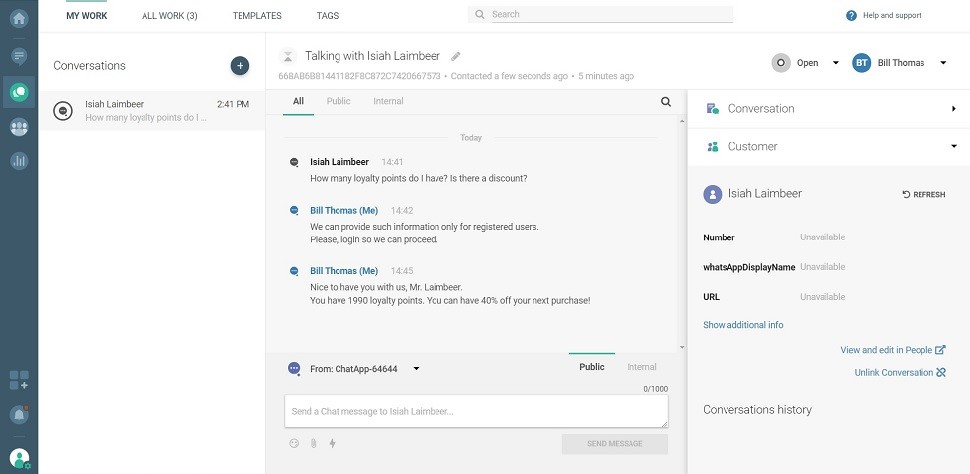Click the Show additional info link
Viewport: 970px width, 474px height.
coord(743,325)
